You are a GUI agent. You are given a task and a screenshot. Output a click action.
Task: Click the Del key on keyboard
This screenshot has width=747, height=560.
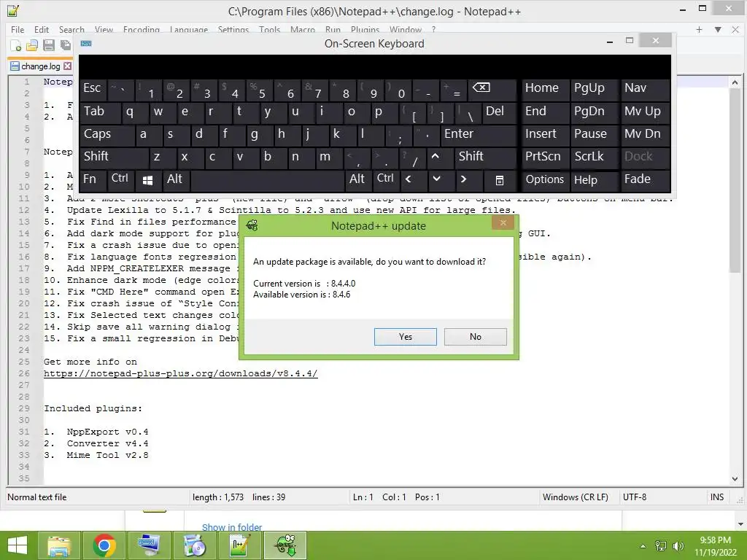499,112
